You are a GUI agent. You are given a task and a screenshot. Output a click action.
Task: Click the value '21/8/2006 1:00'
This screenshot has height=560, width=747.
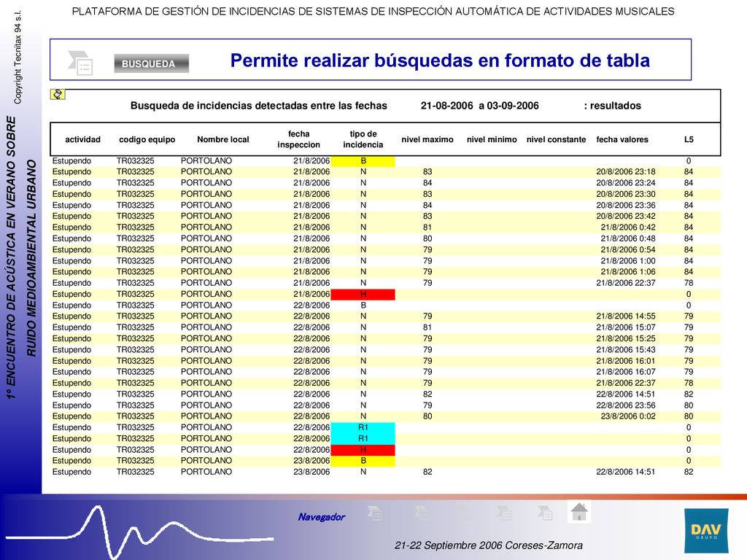[628, 261]
